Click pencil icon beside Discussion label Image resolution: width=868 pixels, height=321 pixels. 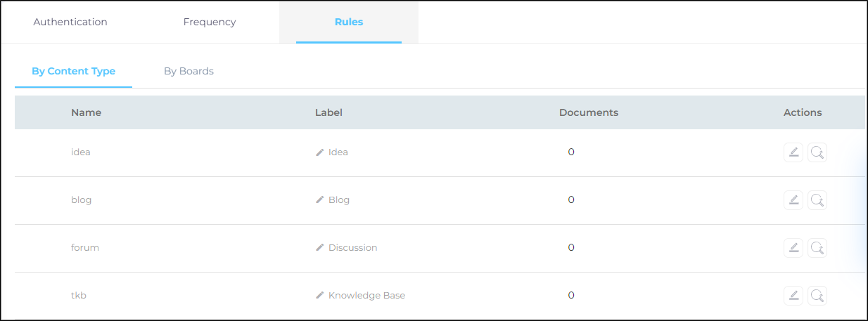320,248
